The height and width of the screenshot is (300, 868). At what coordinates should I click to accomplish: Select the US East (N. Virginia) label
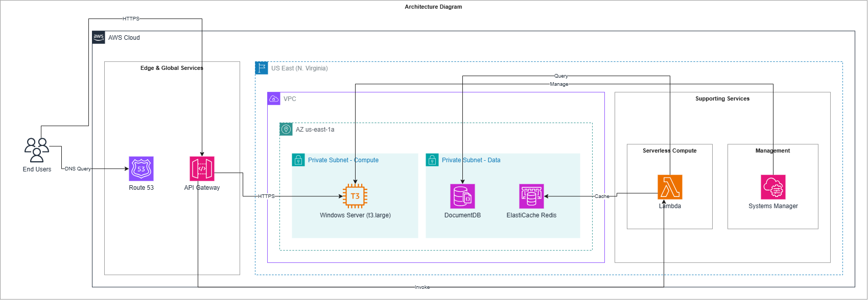pyautogui.click(x=299, y=68)
